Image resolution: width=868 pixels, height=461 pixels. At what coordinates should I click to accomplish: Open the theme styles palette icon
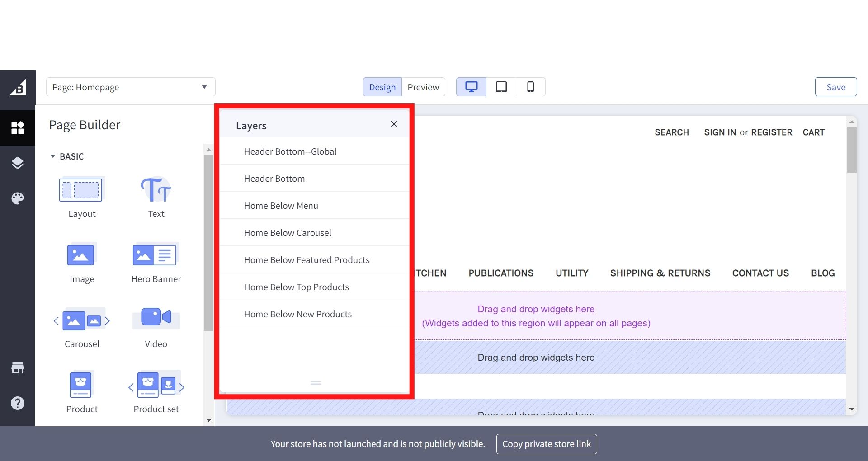18,198
